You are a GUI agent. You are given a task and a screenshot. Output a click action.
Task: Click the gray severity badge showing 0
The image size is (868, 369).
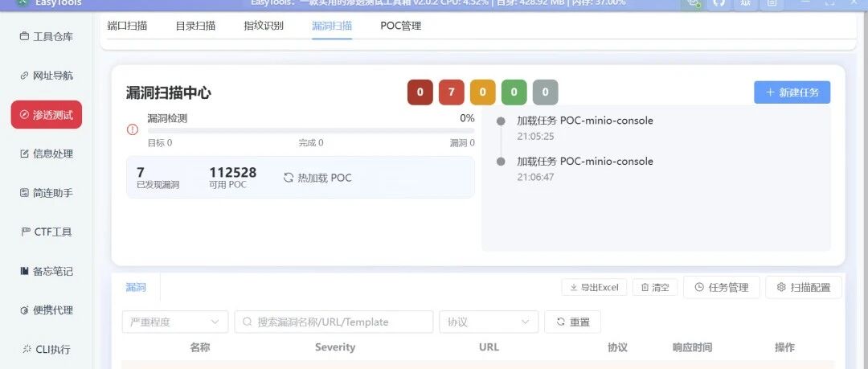(545, 92)
